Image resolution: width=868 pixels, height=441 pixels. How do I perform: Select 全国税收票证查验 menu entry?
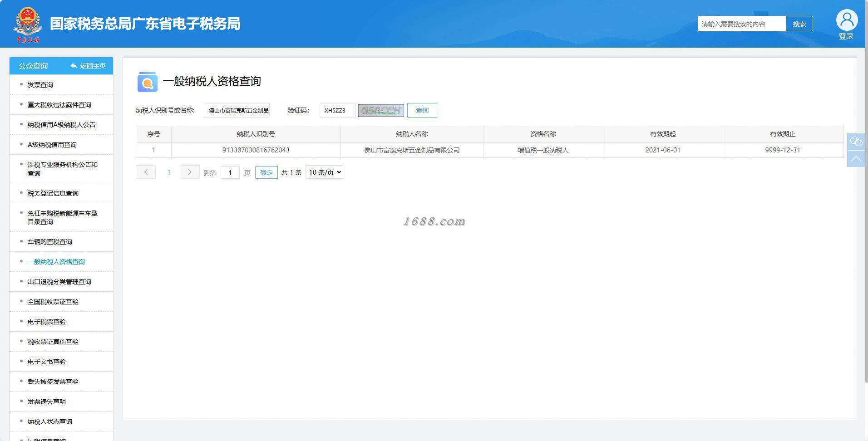(53, 302)
